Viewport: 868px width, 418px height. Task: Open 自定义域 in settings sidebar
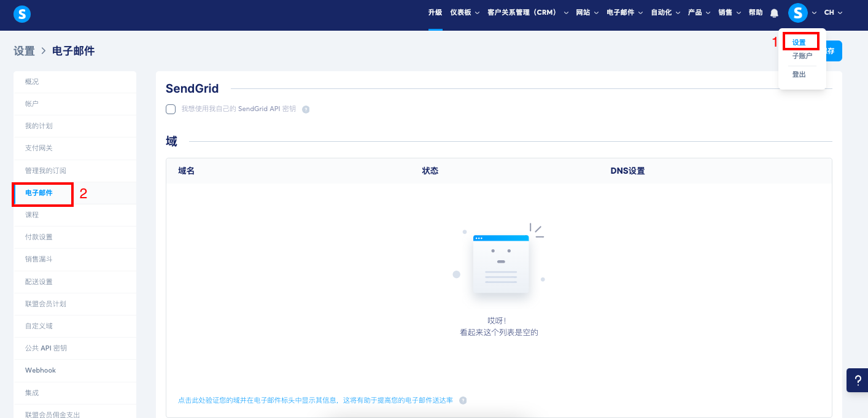[x=75, y=326]
